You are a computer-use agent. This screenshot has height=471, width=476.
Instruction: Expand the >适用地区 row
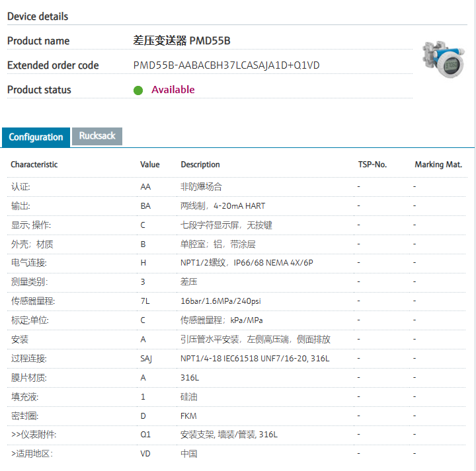click(x=32, y=454)
